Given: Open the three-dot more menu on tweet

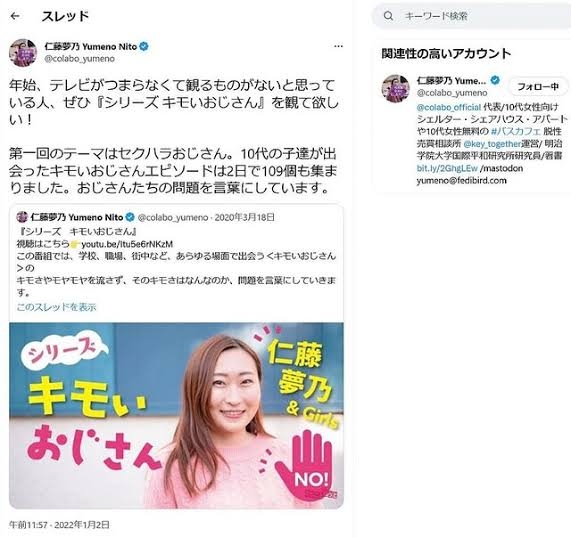Looking at the screenshot, I should pos(338,46).
